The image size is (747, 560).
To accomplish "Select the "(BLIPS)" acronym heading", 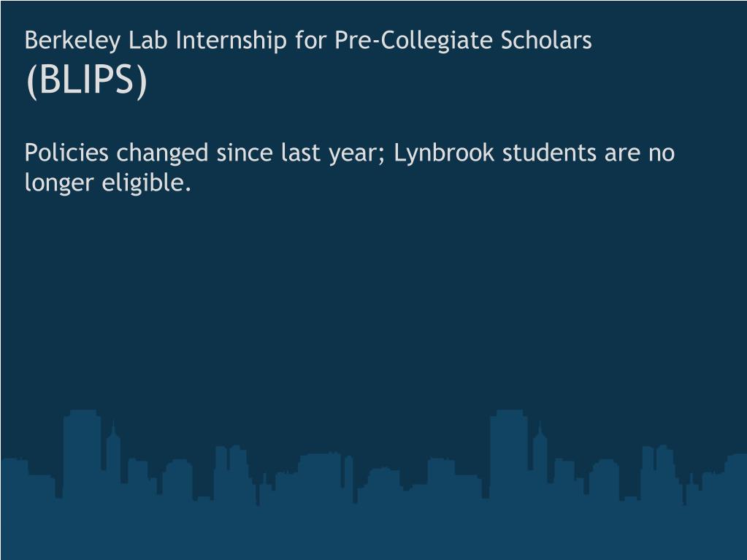I will [86, 80].
